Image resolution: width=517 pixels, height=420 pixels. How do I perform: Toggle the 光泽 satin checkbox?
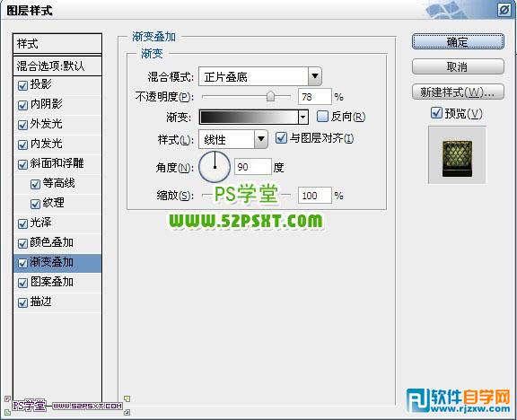click(x=22, y=223)
